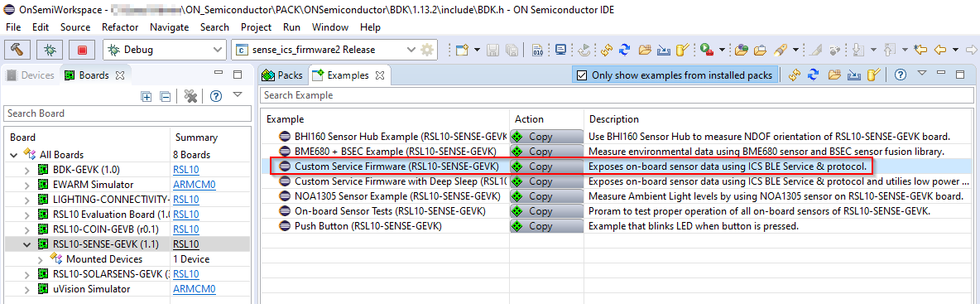Expand the uVision Simulator node
This screenshot has height=304, width=980.
tap(26, 290)
